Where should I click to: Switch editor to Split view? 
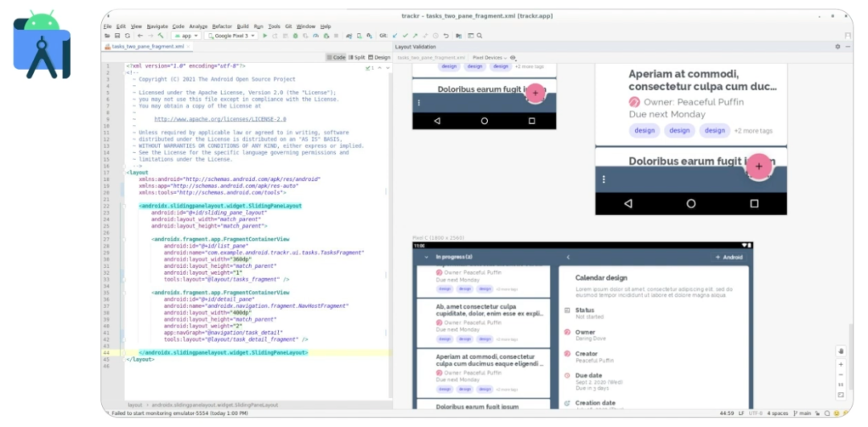(357, 58)
